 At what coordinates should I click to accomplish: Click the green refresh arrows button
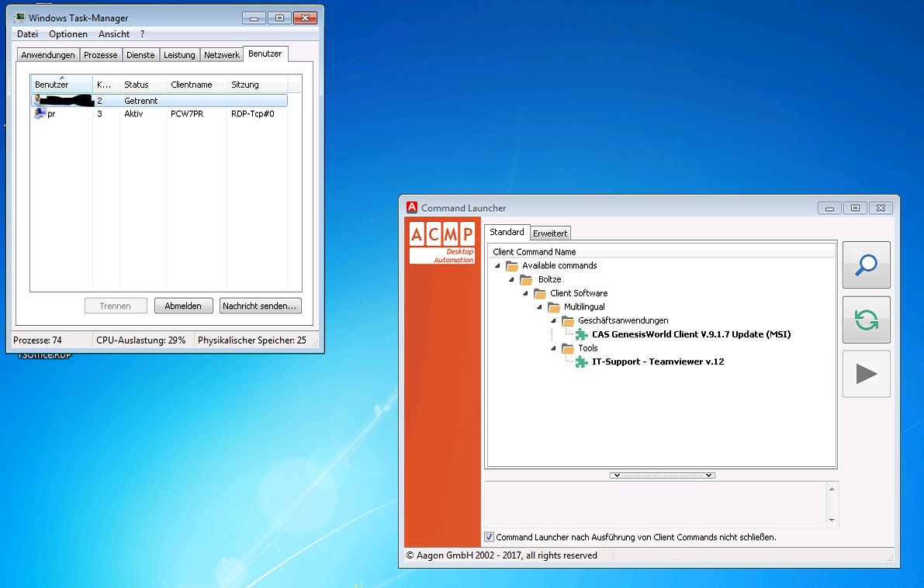[866, 320]
